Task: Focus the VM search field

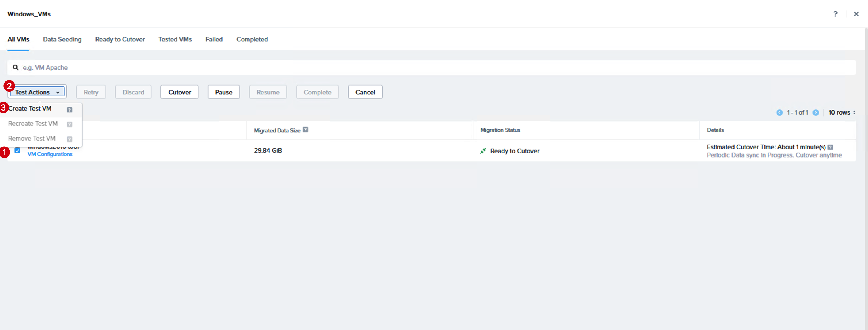Action: click(x=431, y=67)
